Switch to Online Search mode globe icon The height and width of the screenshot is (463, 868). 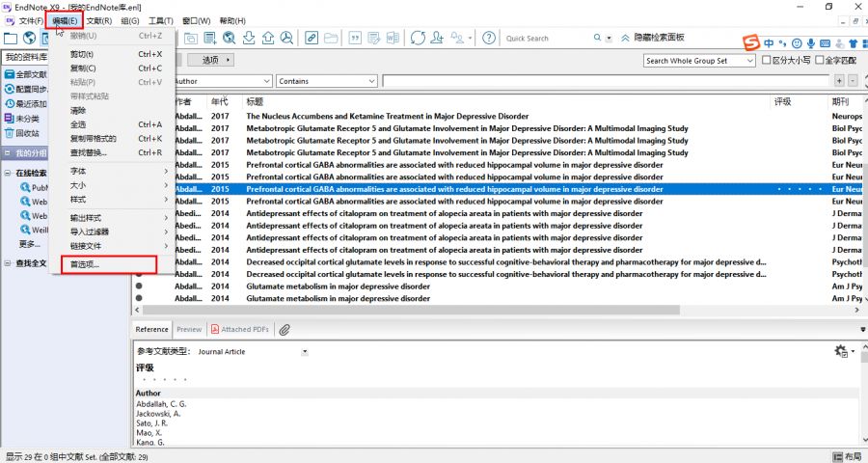pyautogui.click(x=29, y=39)
